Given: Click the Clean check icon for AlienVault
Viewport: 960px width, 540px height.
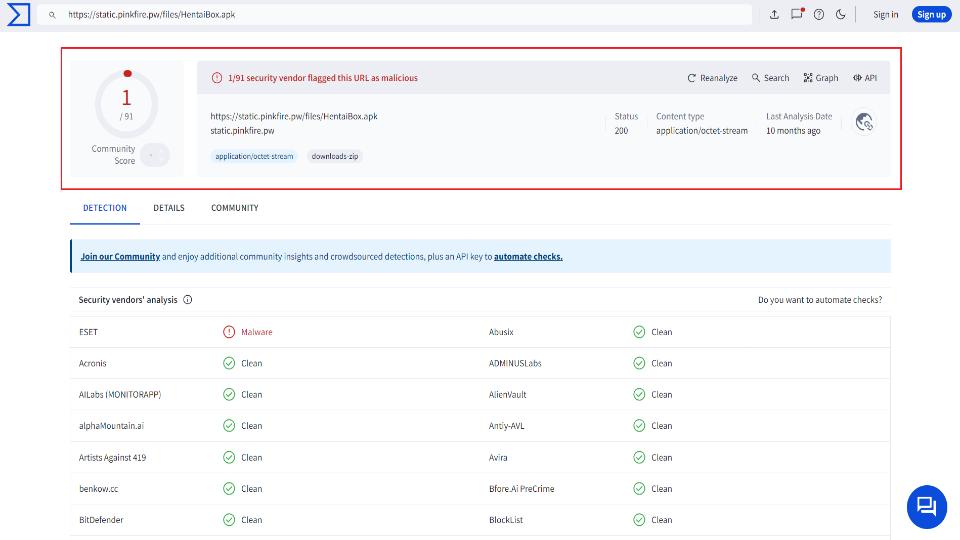Looking at the screenshot, I should coord(639,394).
